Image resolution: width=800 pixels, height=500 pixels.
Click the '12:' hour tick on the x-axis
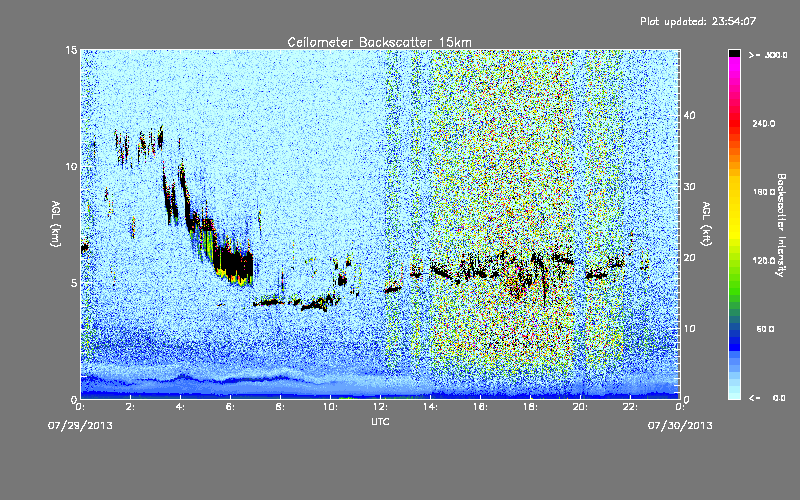tap(381, 407)
